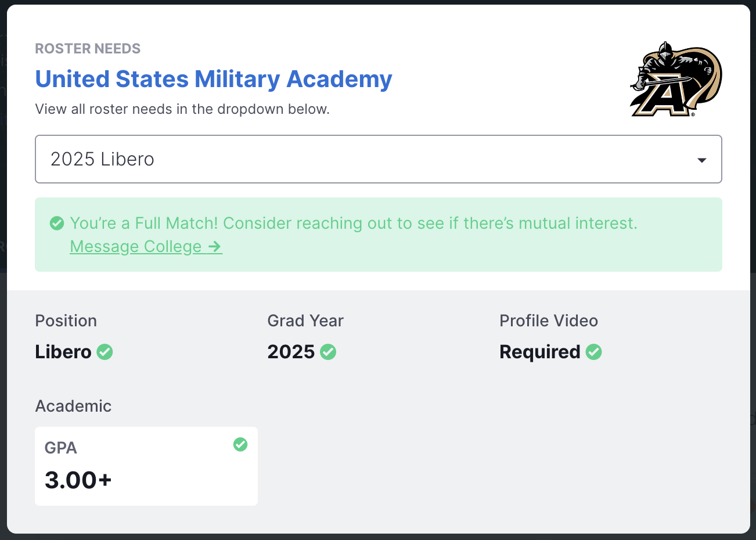
Task: Open the 2025 Libero roster needs dropdown
Action: click(x=379, y=159)
